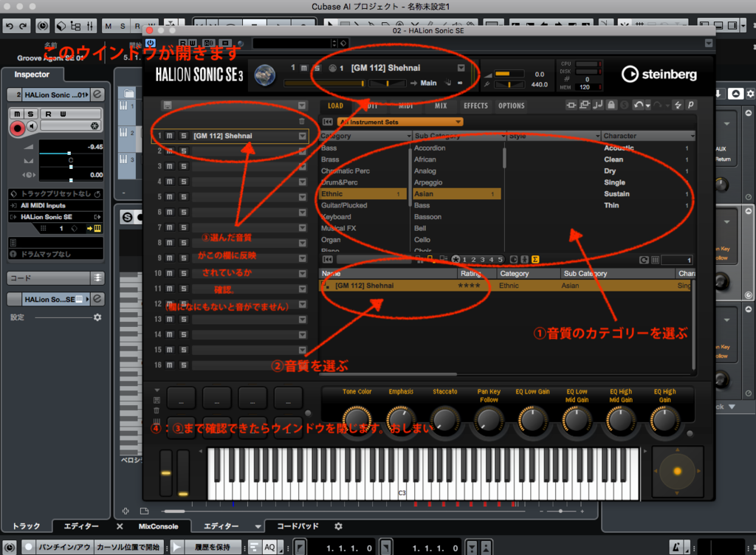The image size is (756, 555).
Task: Click パンチイン/アウ button in transport bar
Action: tap(64, 548)
